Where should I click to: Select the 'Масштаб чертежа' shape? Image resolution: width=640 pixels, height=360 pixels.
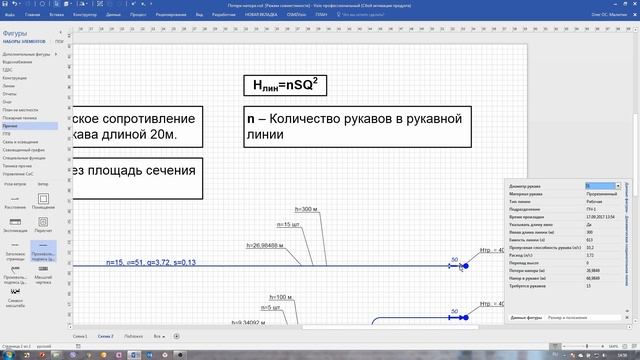pyautogui.click(x=43, y=275)
